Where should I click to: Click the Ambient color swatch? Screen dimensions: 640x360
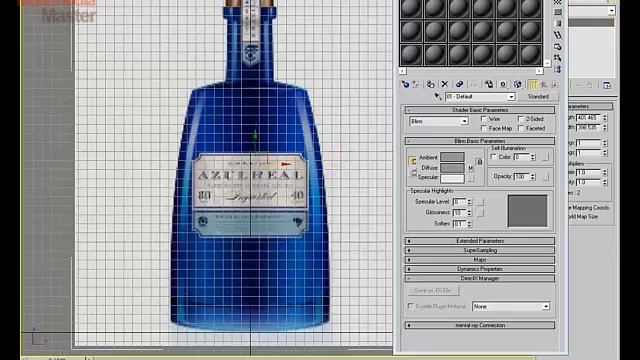pyautogui.click(x=452, y=157)
